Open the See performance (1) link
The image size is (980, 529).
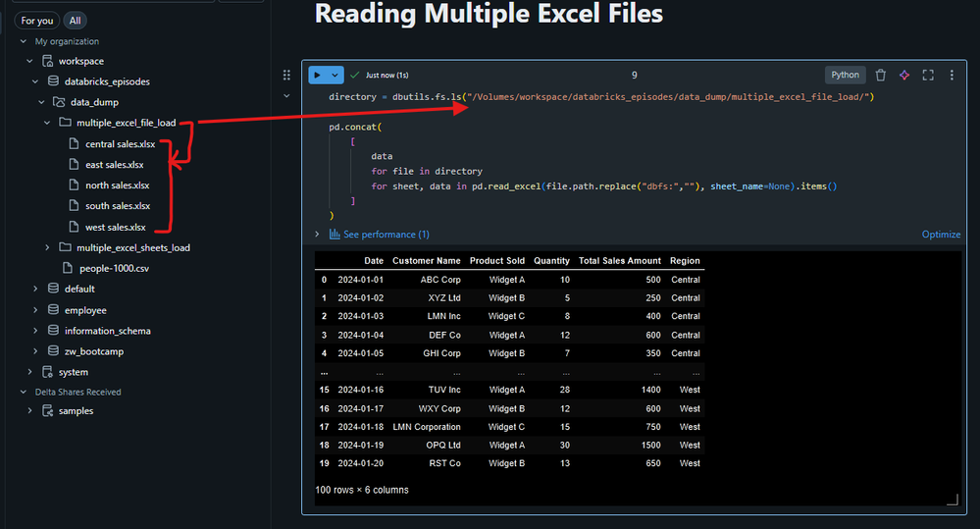coord(386,235)
